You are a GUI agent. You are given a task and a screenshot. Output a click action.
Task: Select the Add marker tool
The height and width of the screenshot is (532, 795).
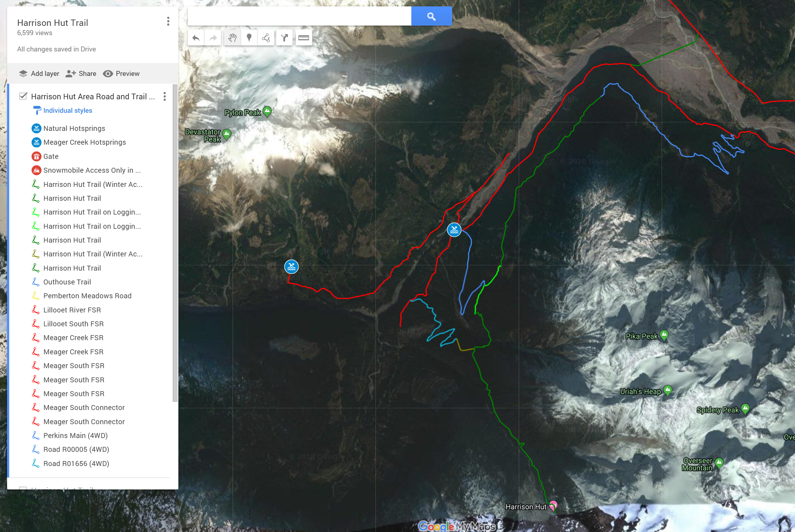pos(249,38)
